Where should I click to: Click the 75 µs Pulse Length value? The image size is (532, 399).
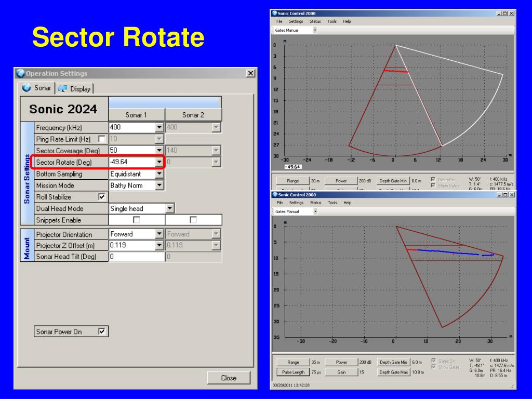[x=316, y=372]
